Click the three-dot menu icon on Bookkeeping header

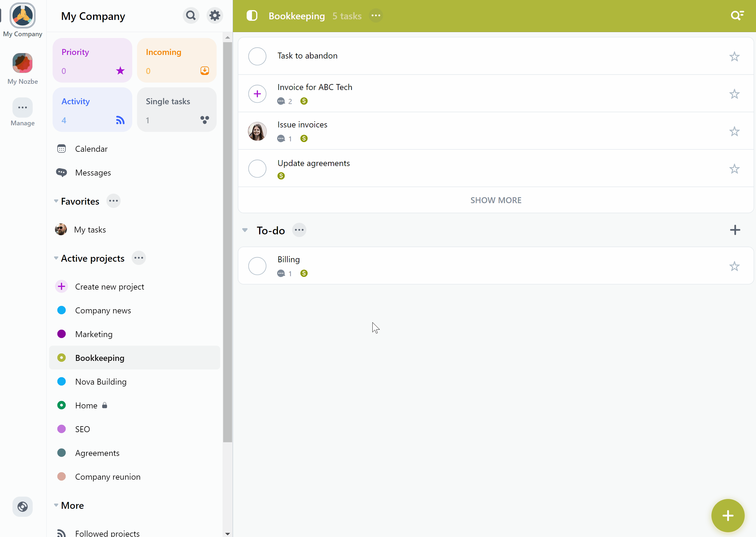pyautogui.click(x=376, y=16)
